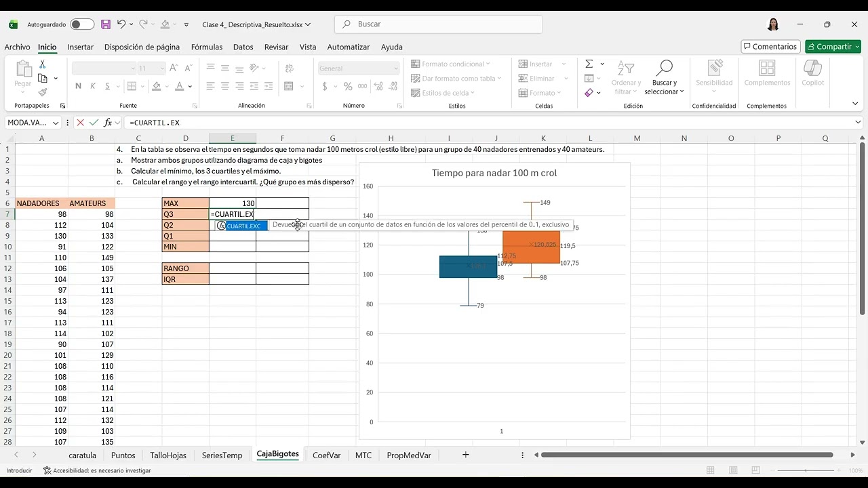Open the Name Box dropdown arrow
This screenshot has width=868, height=488.
coord(56,123)
